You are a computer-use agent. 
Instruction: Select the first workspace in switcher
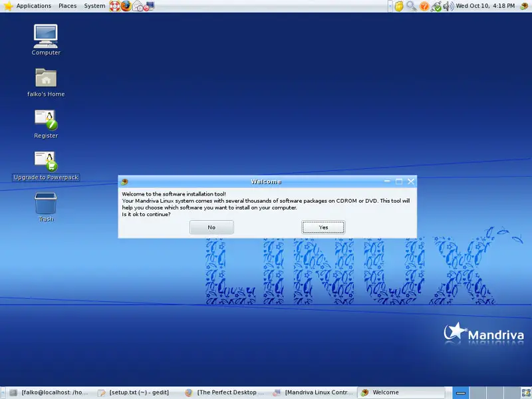point(461,393)
